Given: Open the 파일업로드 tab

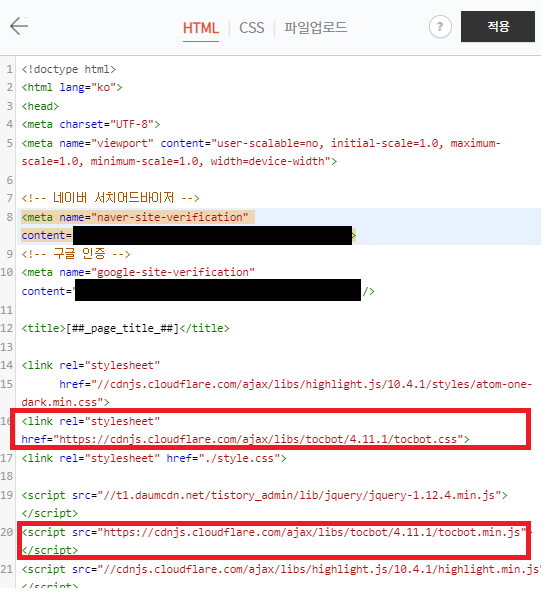Looking at the screenshot, I should (315, 28).
